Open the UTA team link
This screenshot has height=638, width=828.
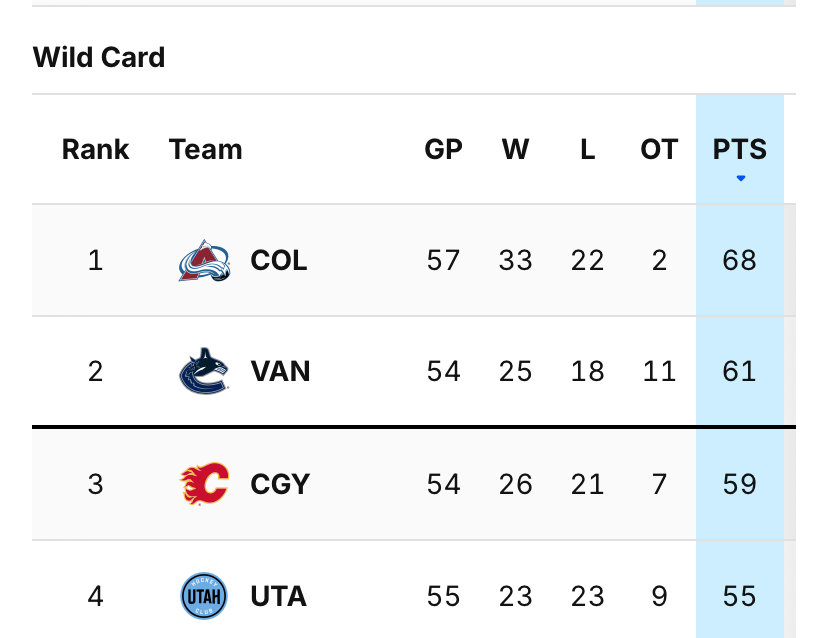pos(279,596)
